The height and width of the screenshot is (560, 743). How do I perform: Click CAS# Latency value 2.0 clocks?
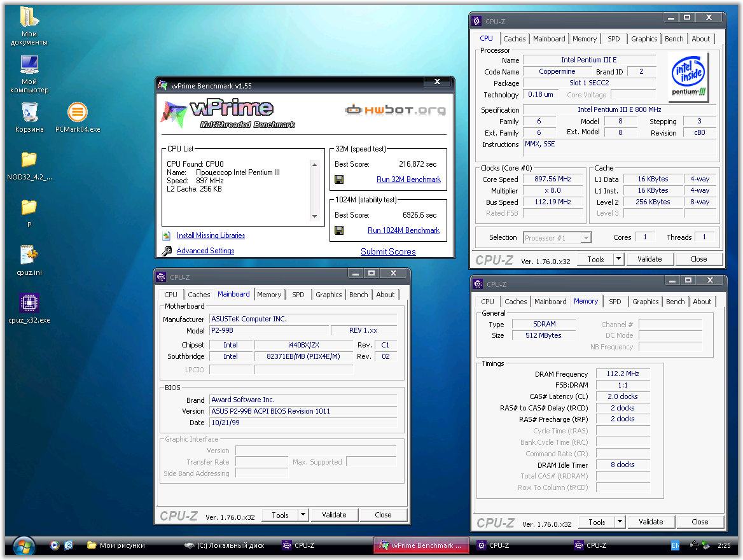coord(623,396)
